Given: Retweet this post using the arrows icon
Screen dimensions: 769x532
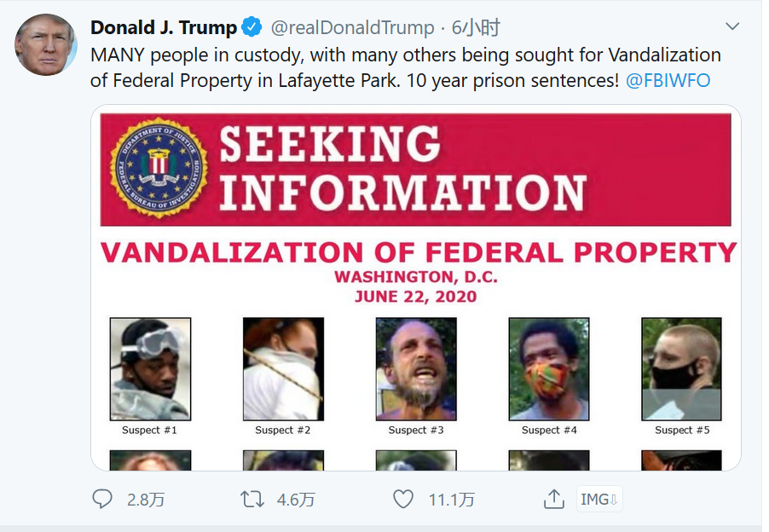Looking at the screenshot, I should [252, 499].
